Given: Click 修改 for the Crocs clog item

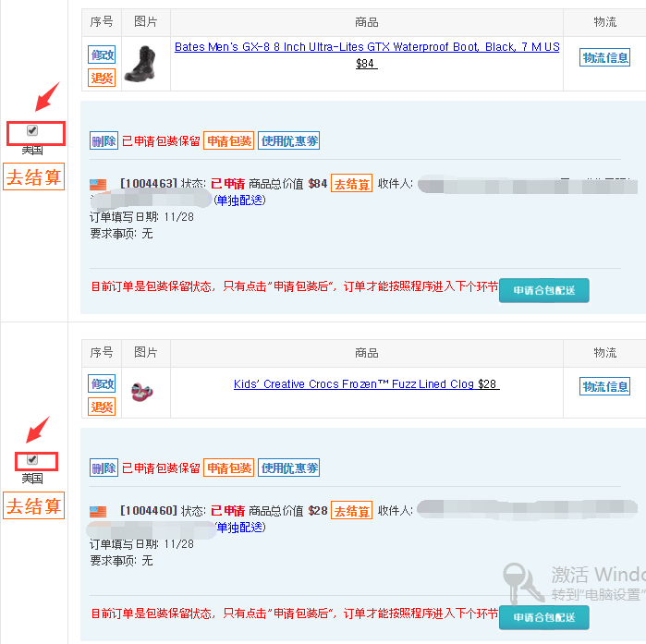Looking at the screenshot, I should pyautogui.click(x=102, y=383).
